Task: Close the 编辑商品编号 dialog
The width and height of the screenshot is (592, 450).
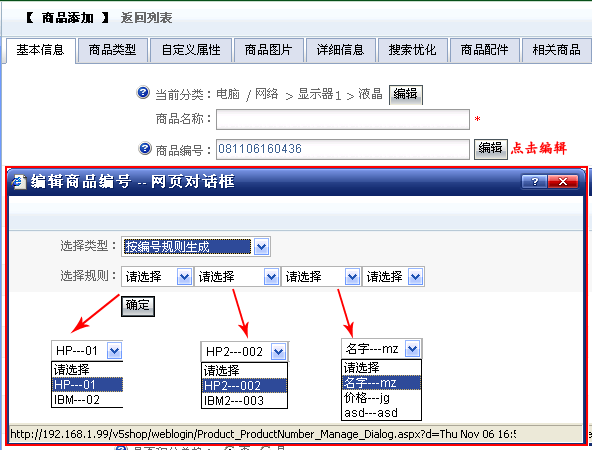Action: coord(563,182)
